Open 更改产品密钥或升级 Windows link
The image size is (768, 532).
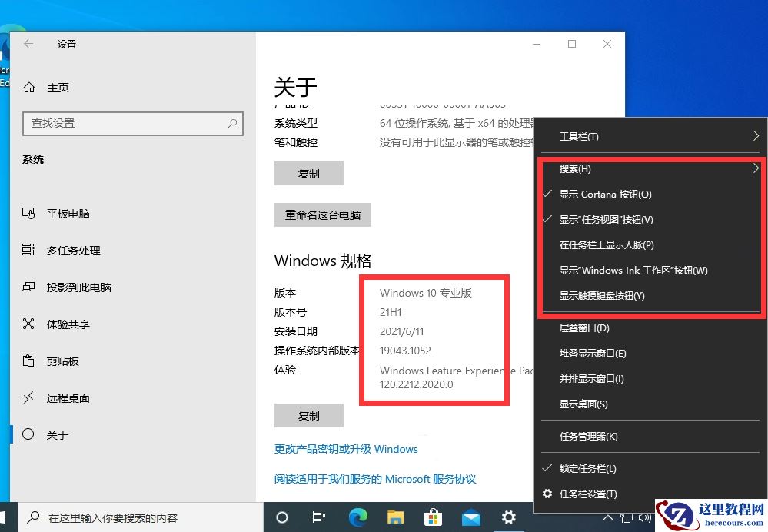[346, 447]
